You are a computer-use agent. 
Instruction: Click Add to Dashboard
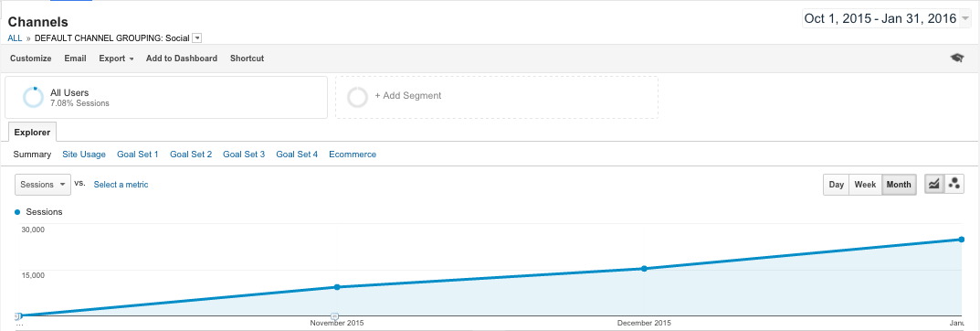181,59
